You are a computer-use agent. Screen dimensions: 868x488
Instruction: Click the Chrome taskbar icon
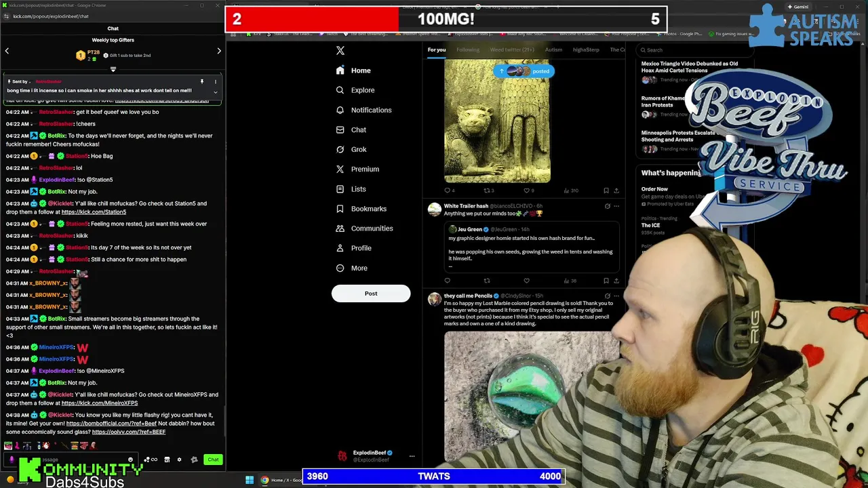click(264, 480)
